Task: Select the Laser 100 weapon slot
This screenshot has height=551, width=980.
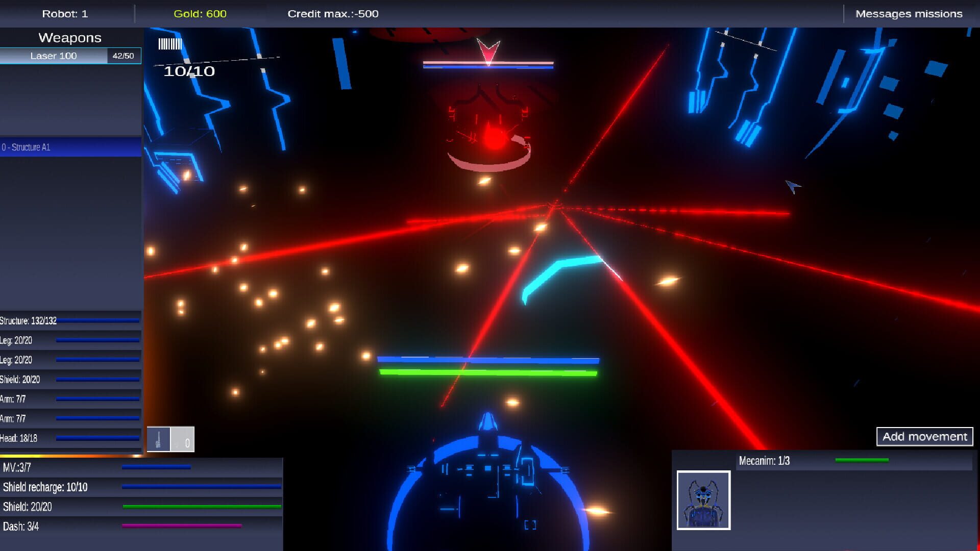Action: coord(54,56)
